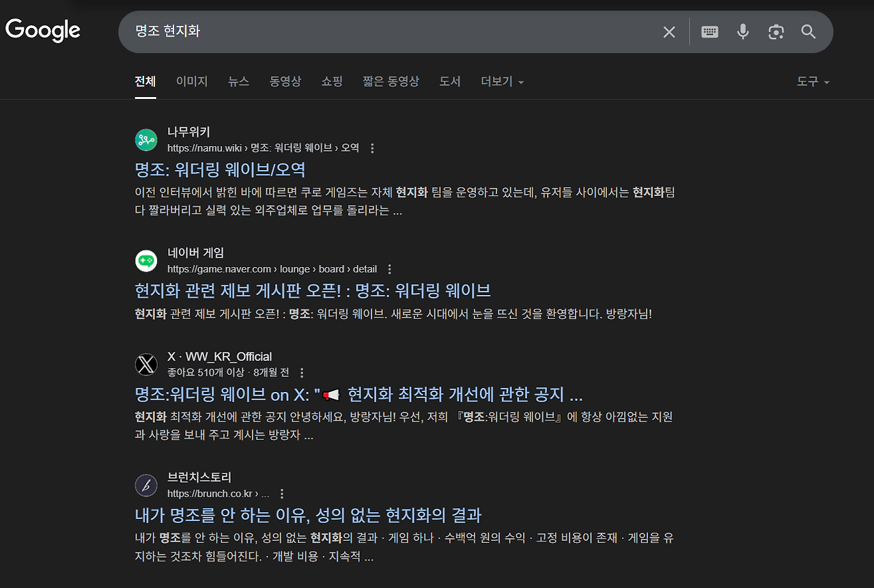The image size is (874, 588).
Task: Click the 나무위키 site favicon
Action: pyautogui.click(x=146, y=139)
